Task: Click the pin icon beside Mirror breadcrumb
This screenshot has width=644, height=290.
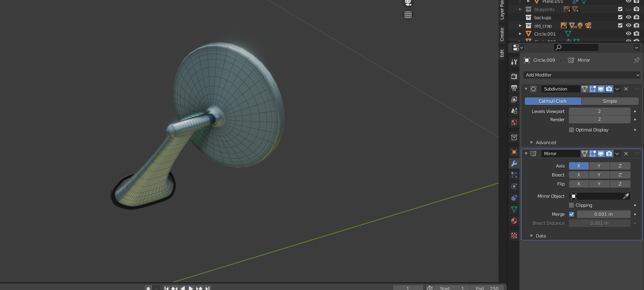Action: click(x=637, y=60)
